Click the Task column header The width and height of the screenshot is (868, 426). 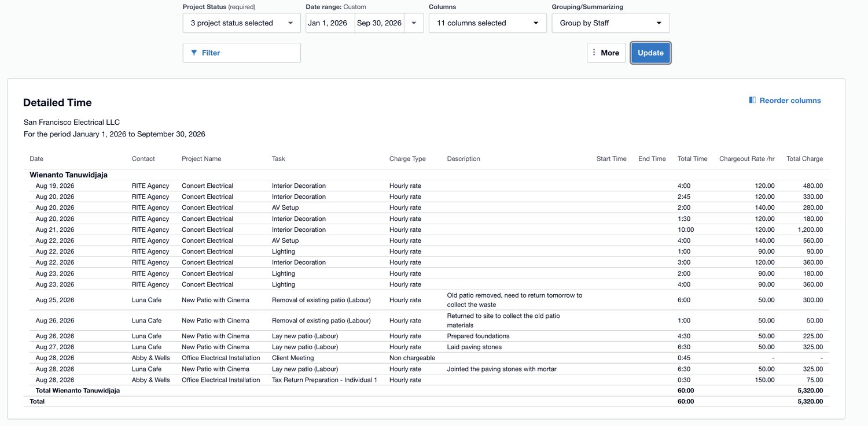tap(278, 158)
